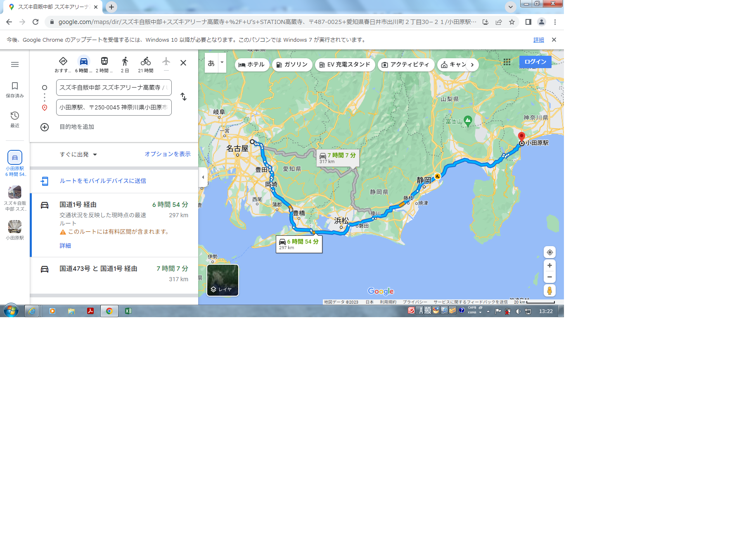Collapse the side panel with the arrow
Viewport: 746px width, 560px height.
pos(203,177)
